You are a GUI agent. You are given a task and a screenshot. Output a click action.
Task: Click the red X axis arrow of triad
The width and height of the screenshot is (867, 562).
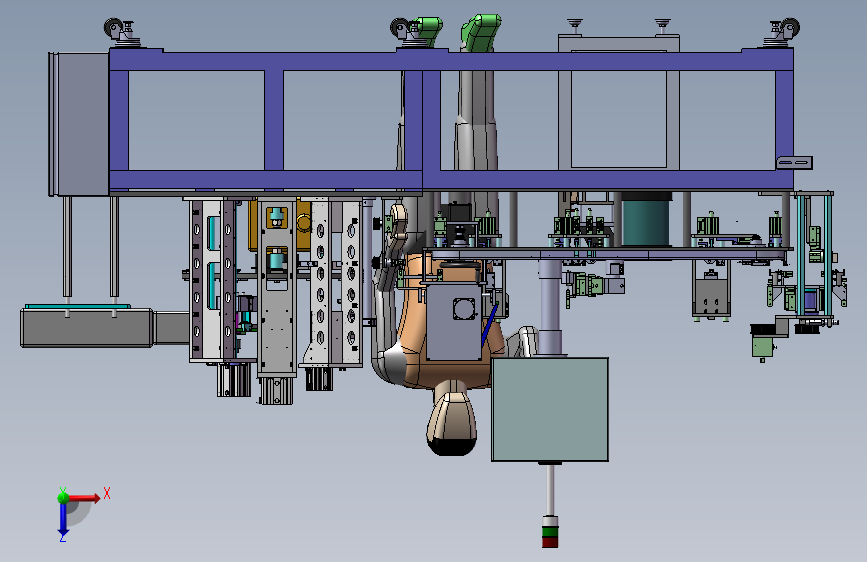click(x=85, y=498)
